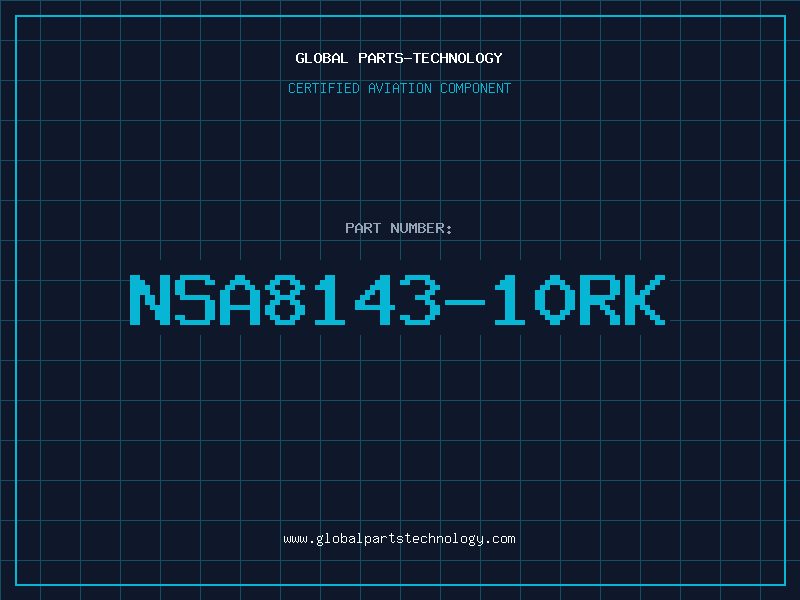Select the word COMPONENT in the subtitle
This screenshot has width=800, height=600.
[476, 88]
